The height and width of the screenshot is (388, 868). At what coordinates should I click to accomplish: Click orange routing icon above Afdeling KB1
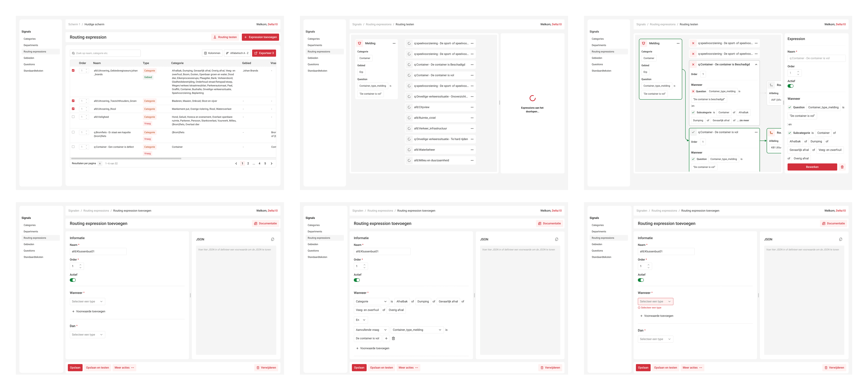pyautogui.click(x=771, y=133)
